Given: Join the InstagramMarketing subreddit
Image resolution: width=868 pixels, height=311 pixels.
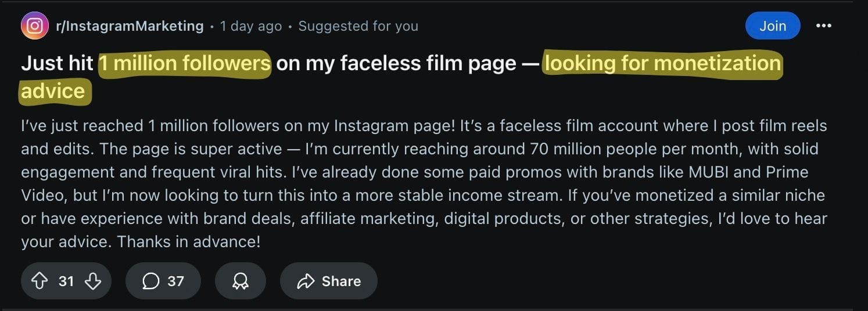Looking at the screenshot, I should coord(772,26).
